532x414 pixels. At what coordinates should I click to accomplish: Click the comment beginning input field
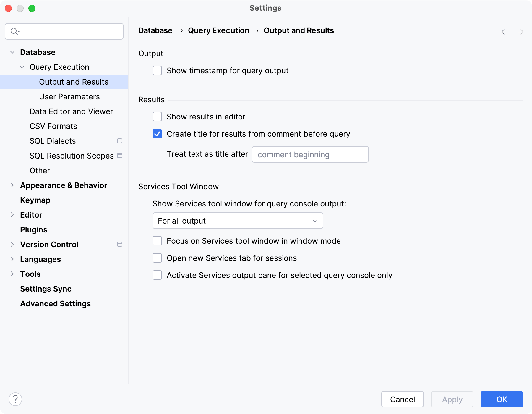coord(310,154)
